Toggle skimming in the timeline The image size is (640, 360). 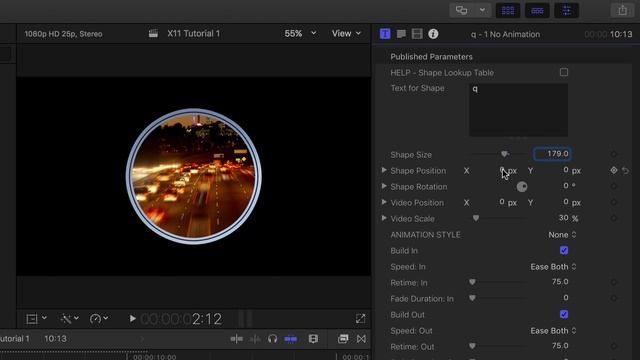pos(237,339)
